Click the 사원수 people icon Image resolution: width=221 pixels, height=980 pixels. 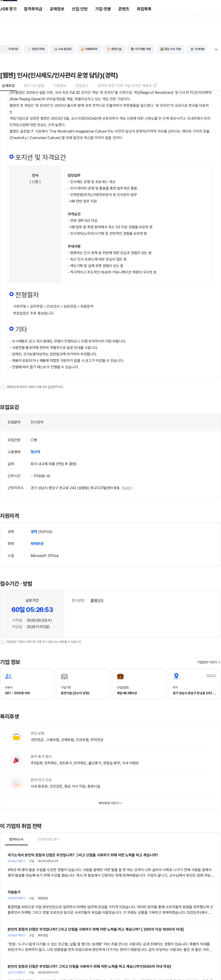8,676
